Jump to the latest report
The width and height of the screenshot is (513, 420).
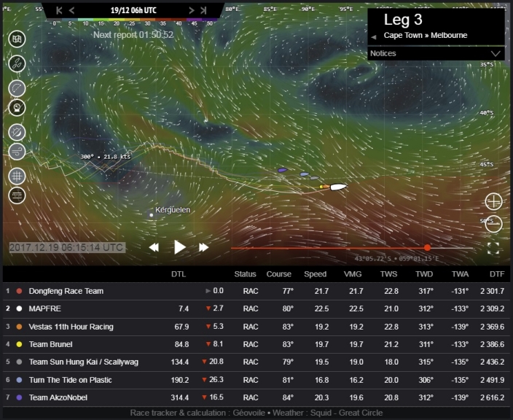pos(203,10)
